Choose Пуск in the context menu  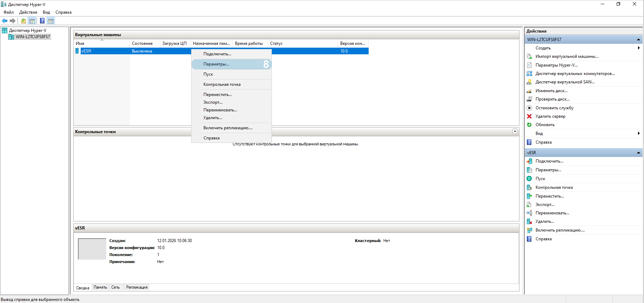pos(232,74)
